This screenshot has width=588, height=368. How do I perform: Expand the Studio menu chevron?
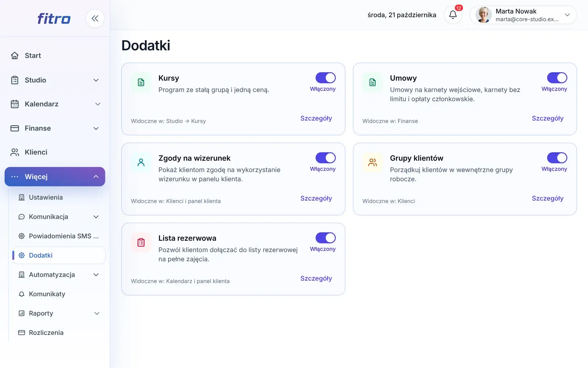pyautogui.click(x=96, y=80)
